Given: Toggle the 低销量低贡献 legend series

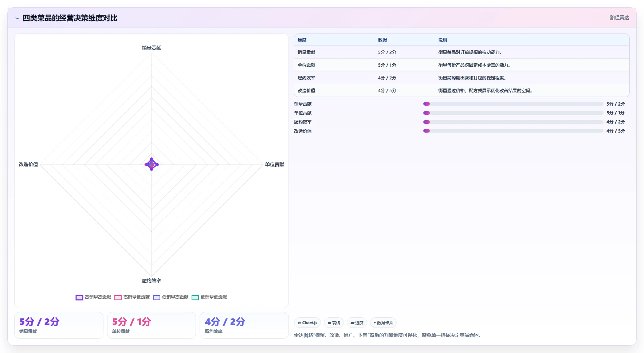Looking at the screenshot, I should pyautogui.click(x=209, y=297).
